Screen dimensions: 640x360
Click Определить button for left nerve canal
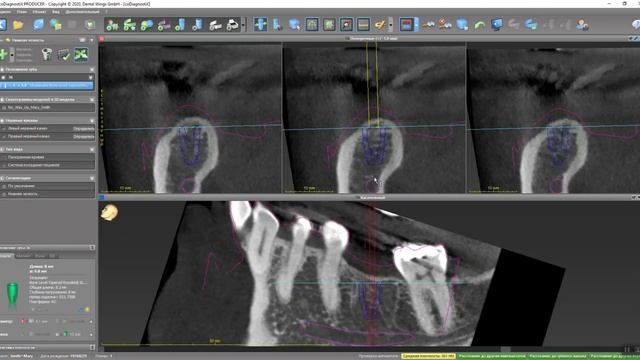(84, 129)
